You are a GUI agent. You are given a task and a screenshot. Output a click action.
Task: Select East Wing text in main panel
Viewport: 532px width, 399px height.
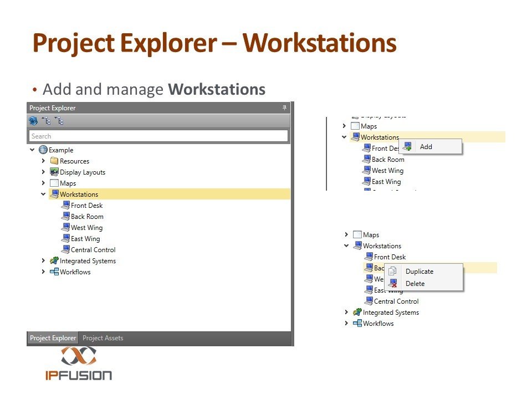coord(85,239)
